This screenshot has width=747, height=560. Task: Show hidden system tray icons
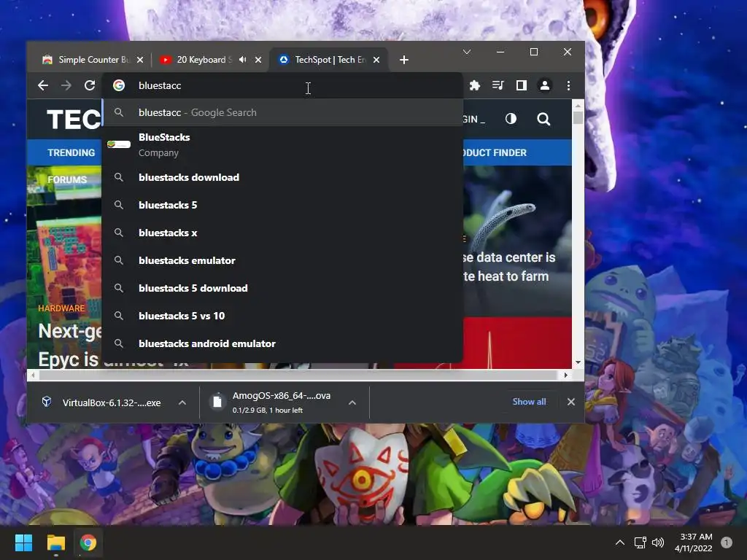coord(620,542)
